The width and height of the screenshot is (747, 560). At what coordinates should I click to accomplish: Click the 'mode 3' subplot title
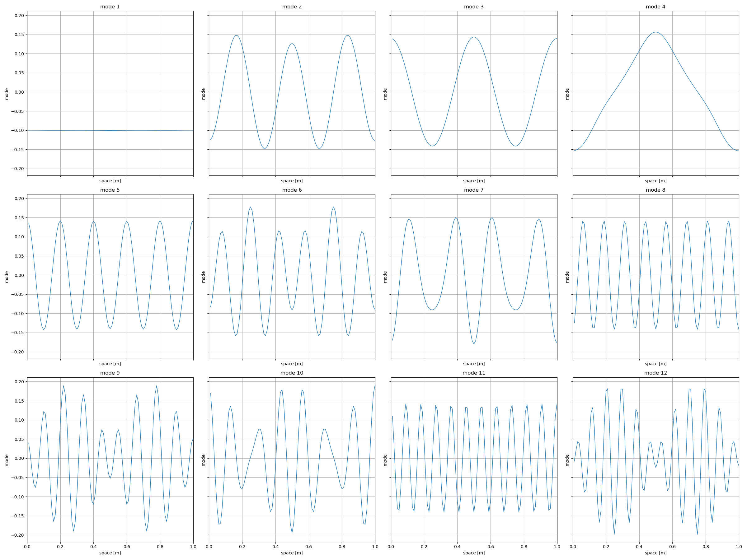click(473, 7)
